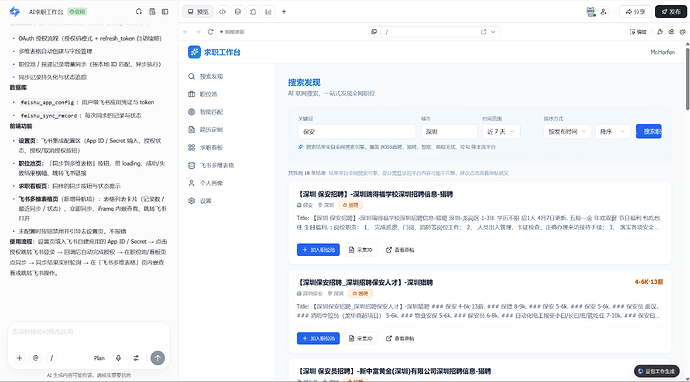Click the settings sliders icon in chat
The height and width of the screenshot is (382, 690).
pos(136,358)
